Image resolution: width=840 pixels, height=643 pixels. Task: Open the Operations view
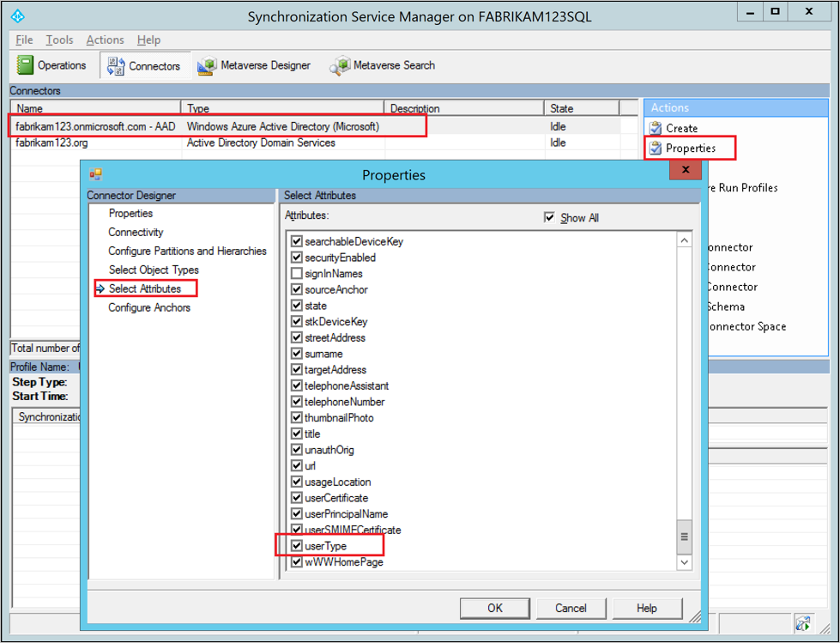(51, 64)
